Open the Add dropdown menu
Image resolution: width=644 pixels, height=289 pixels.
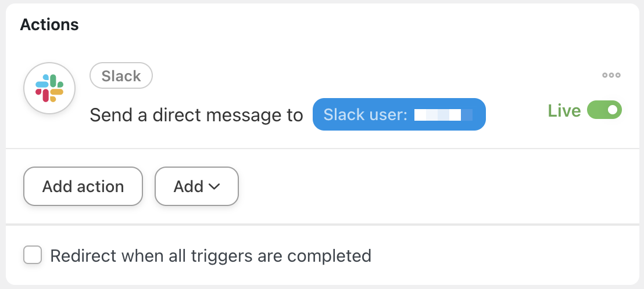tap(196, 186)
